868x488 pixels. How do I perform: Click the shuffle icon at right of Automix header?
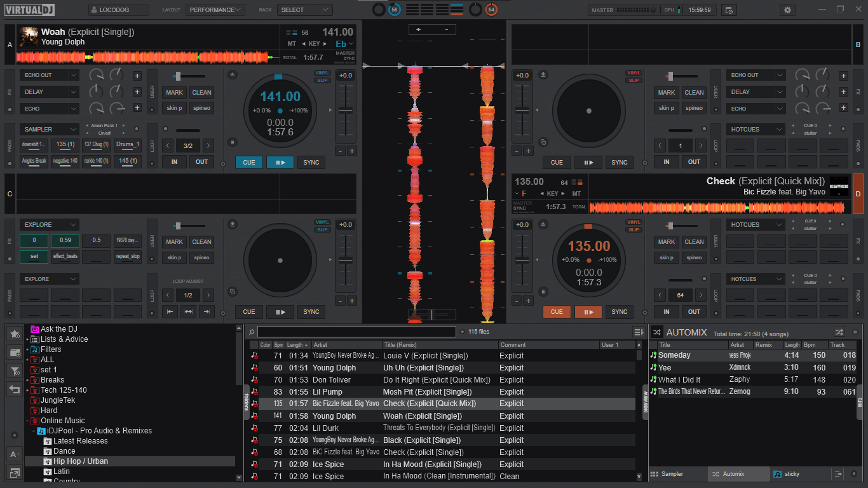tap(839, 332)
